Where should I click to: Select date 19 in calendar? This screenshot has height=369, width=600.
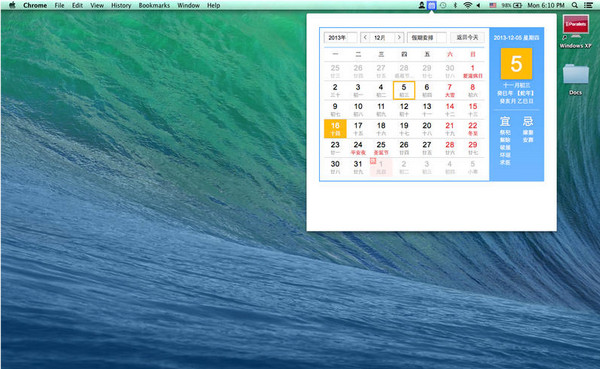tap(404, 129)
